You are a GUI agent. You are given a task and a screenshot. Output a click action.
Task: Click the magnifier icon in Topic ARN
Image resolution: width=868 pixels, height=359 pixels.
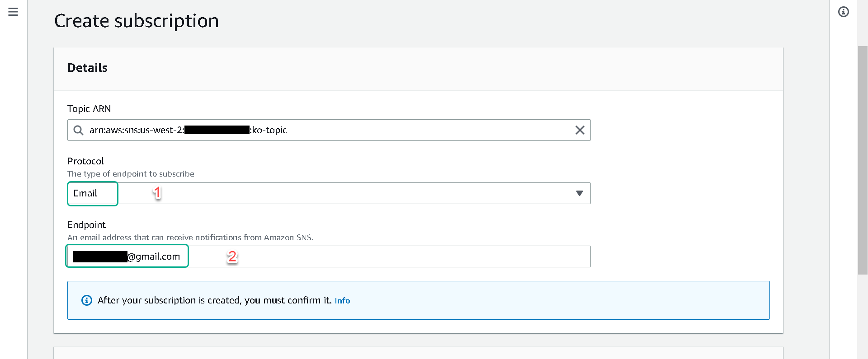point(78,130)
